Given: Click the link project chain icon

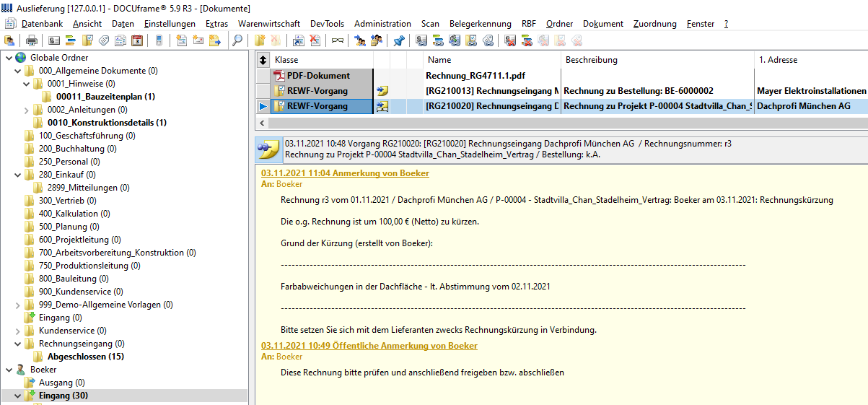Looking at the screenshot, I should (x=438, y=40).
